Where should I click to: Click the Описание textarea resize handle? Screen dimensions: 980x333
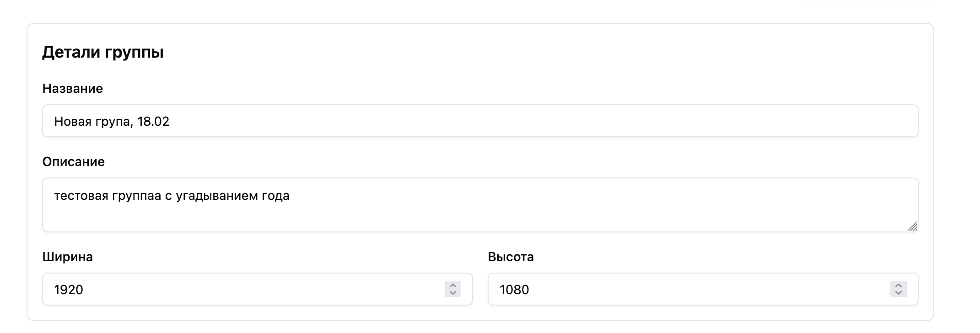912,226
